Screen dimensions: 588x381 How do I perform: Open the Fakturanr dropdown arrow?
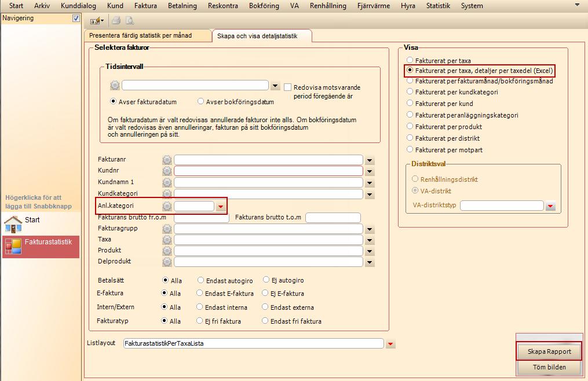[370, 160]
